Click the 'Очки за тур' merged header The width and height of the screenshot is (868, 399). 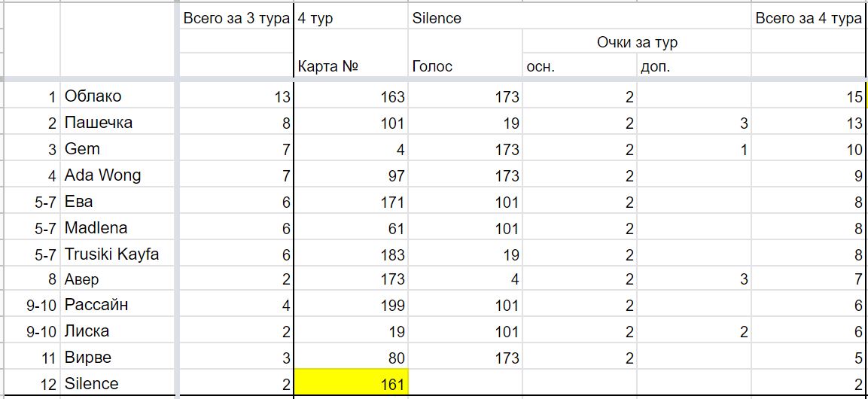tap(637, 42)
